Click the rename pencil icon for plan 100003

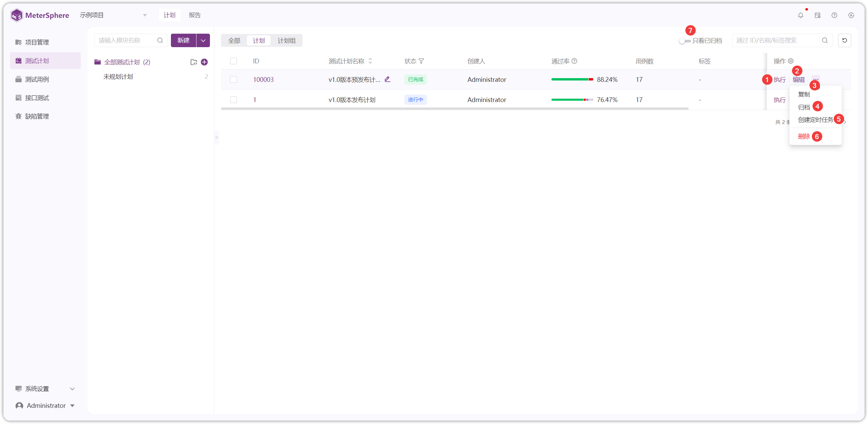pyautogui.click(x=388, y=79)
